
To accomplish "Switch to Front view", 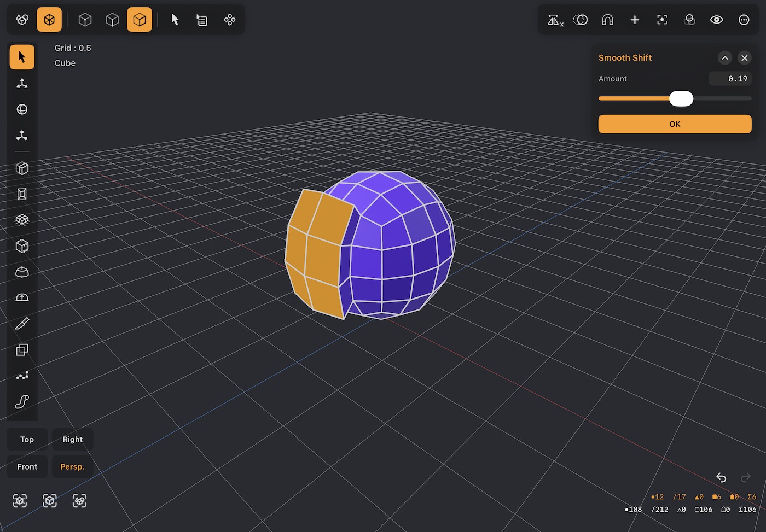I will pyautogui.click(x=27, y=467).
